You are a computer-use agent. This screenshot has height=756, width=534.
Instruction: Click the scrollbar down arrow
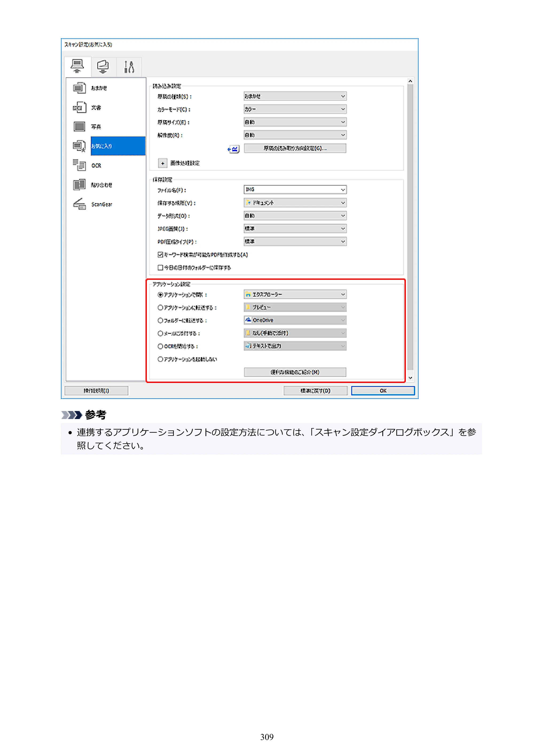pyautogui.click(x=410, y=378)
